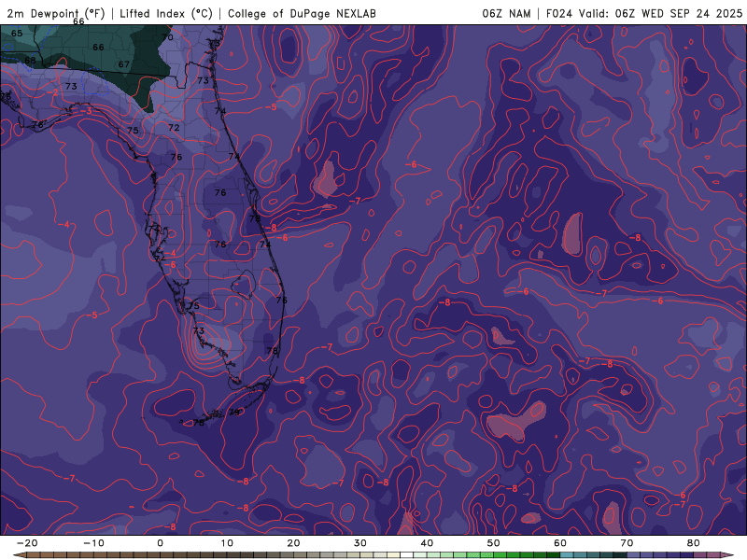The height and width of the screenshot is (560, 747).
Task: Click the "06Z NAM" model run label
Action: click(x=506, y=13)
